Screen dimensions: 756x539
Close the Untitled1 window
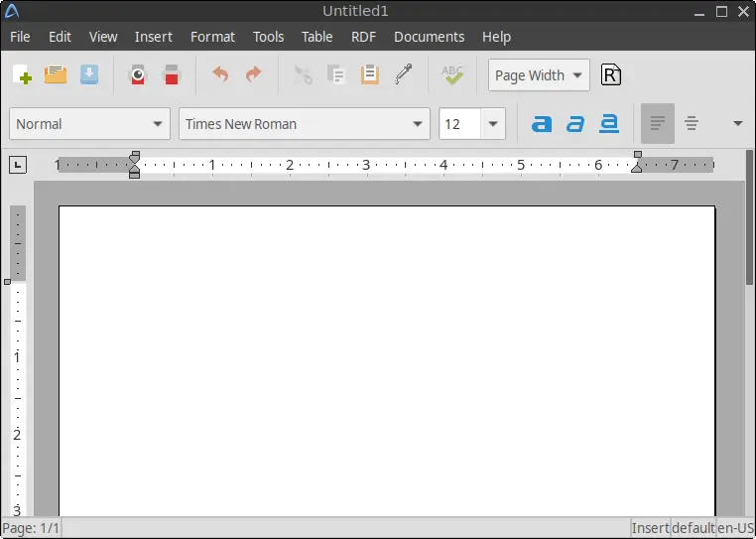(x=743, y=12)
